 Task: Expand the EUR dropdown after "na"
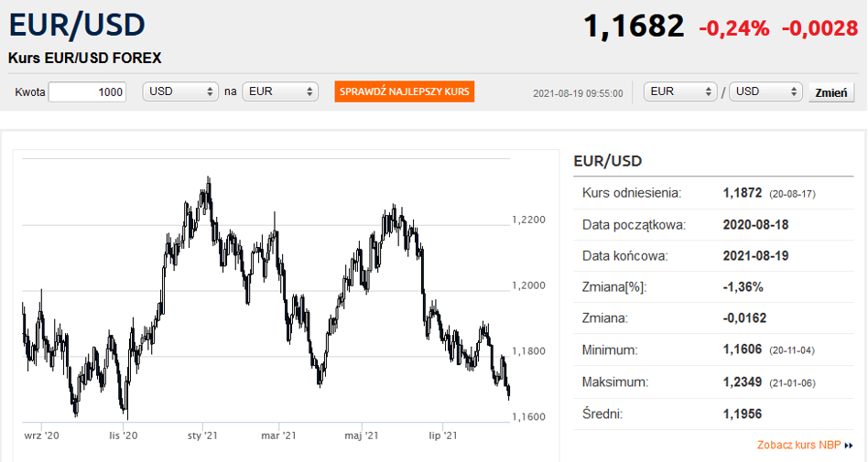[280, 91]
